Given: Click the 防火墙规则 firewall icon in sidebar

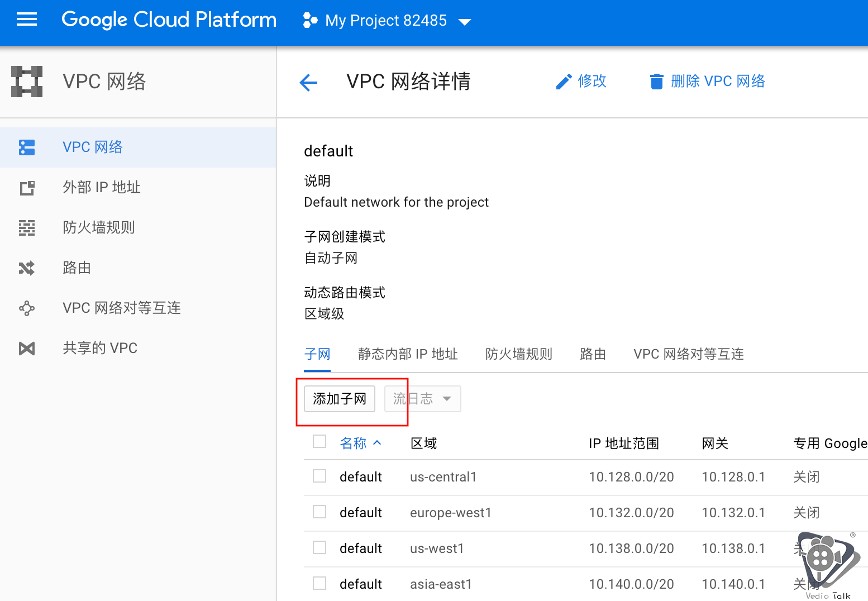Looking at the screenshot, I should [x=27, y=228].
